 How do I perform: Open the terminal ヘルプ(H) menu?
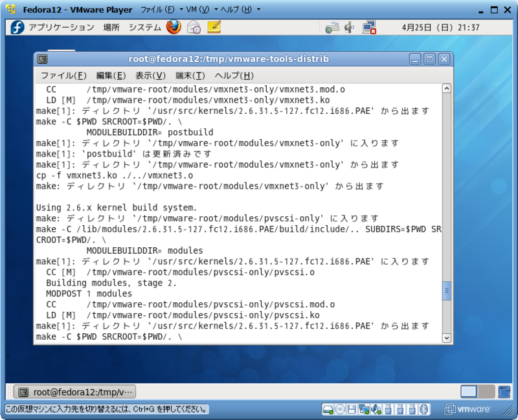234,76
